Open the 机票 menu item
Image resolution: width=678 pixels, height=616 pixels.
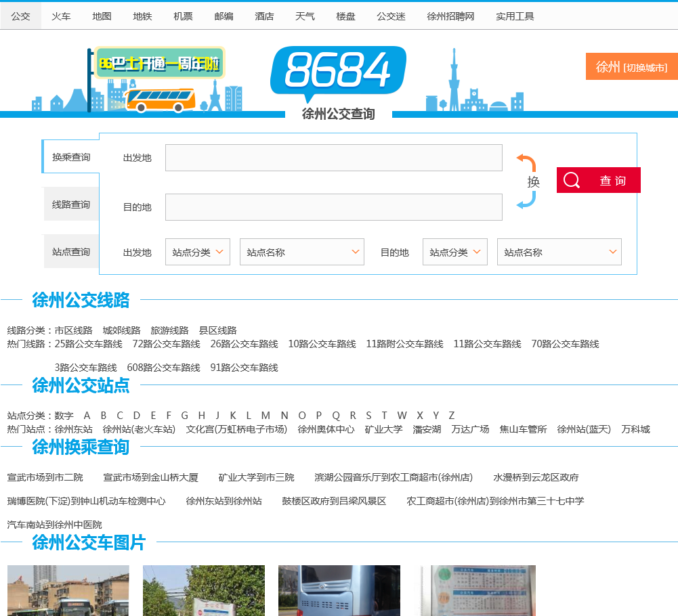coord(183,16)
